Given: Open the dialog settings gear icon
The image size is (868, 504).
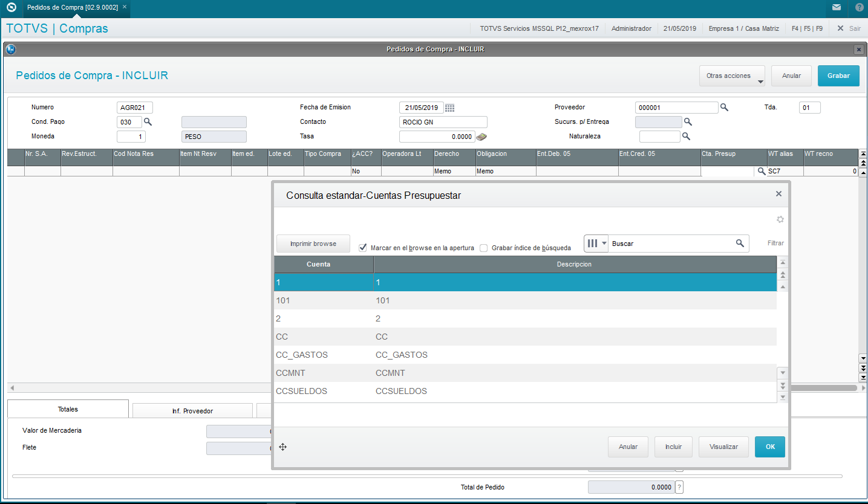Looking at the screenshot, I should click(x=780, y=219).
